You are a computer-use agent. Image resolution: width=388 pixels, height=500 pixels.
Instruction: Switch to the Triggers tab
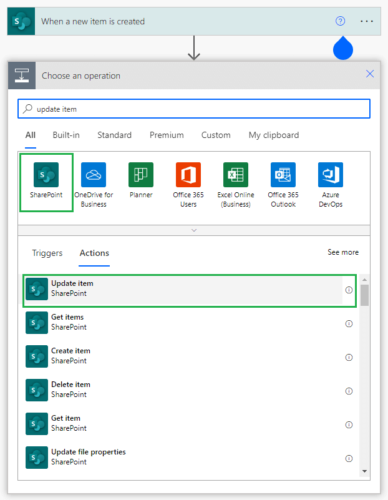[47, 253]
